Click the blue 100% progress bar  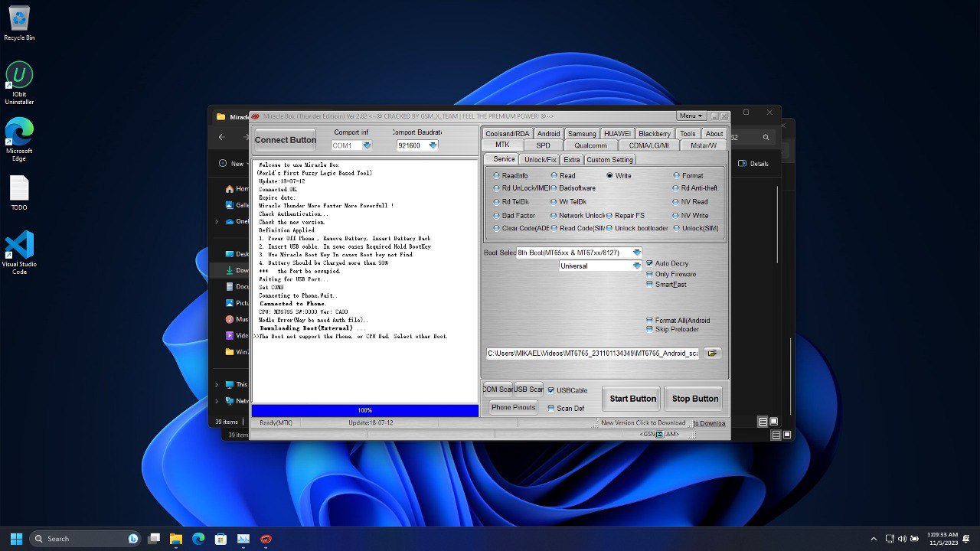pos(365,411)
